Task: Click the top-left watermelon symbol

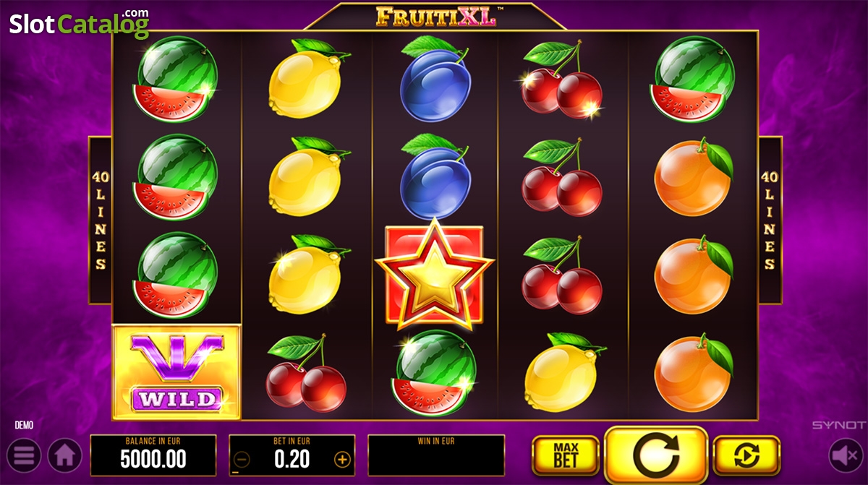Action: click(x=176, y=80)
